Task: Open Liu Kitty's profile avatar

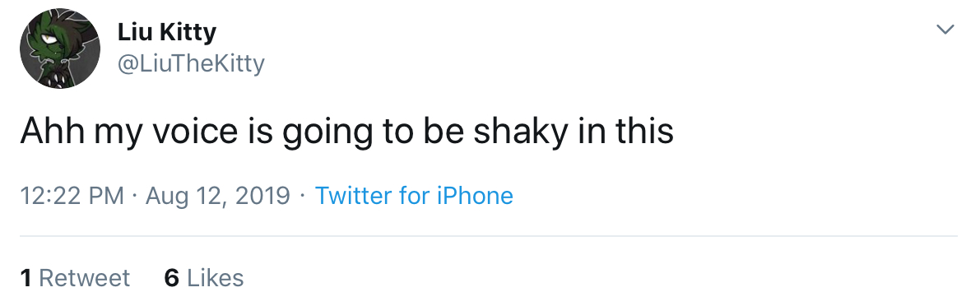Action: pyautogui.click(x=60, y=49)
